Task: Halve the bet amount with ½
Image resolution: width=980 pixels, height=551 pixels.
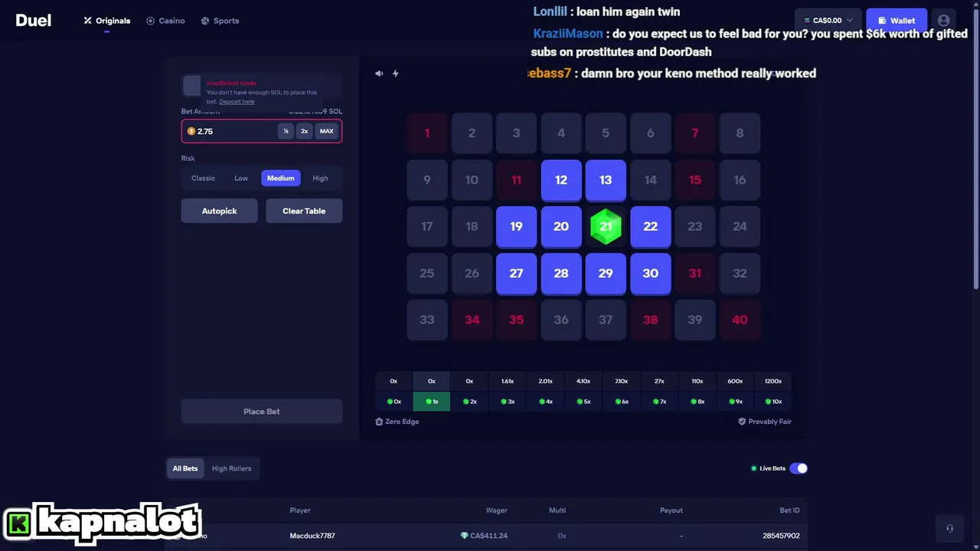Action: coord(286,131)
